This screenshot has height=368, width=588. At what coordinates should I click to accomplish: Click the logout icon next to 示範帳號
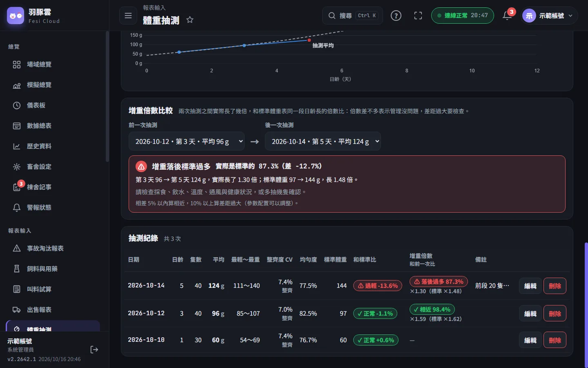click(94, 350)
